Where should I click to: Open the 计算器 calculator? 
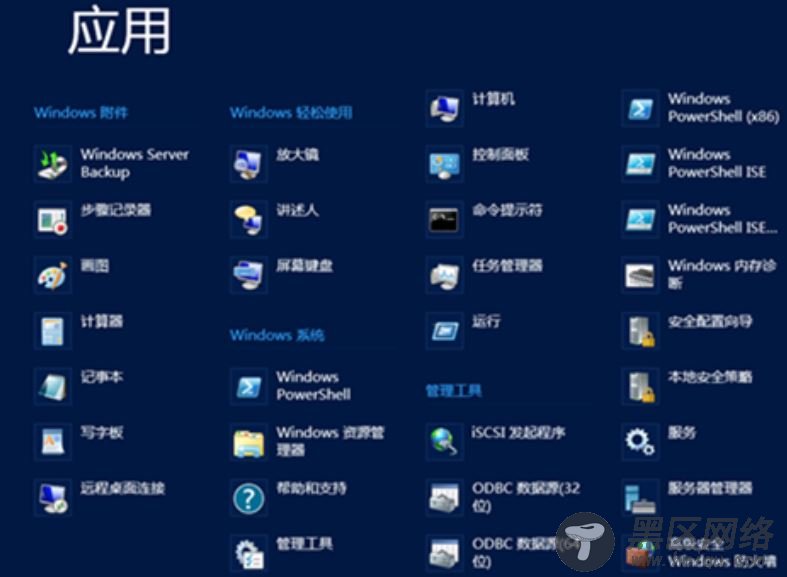(79, 330)
